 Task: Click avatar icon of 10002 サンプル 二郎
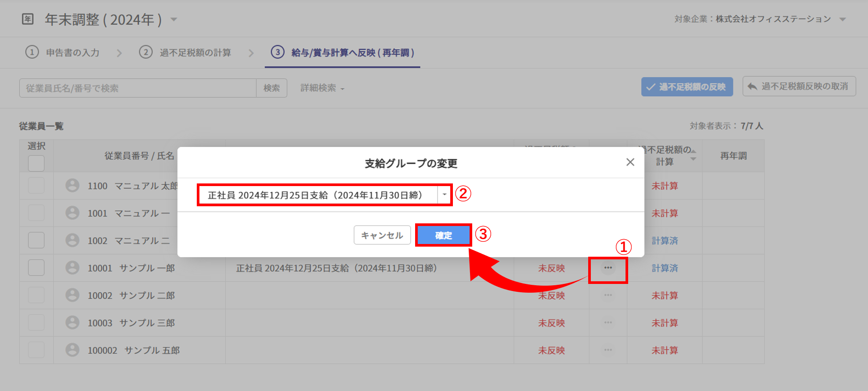72,295
